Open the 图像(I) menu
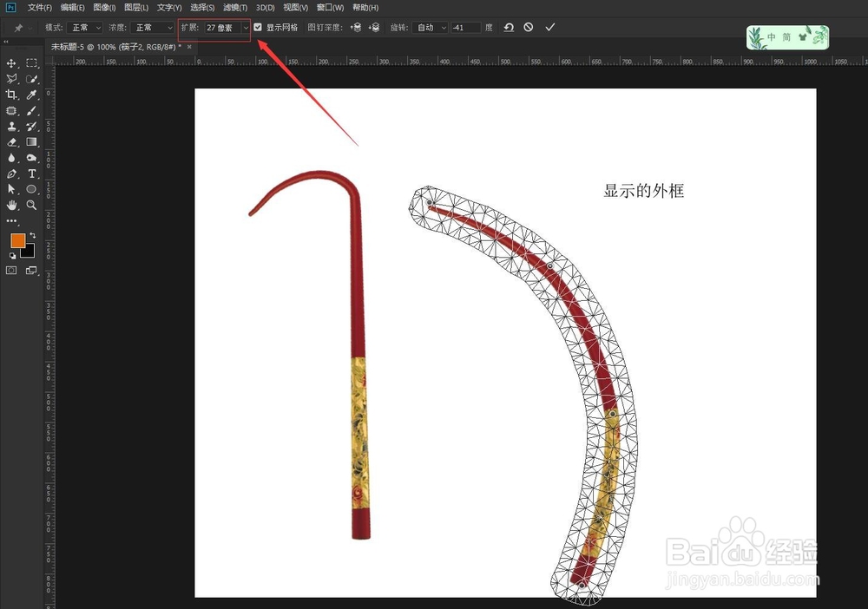The image size is (868, 609). tap(105, 8)
